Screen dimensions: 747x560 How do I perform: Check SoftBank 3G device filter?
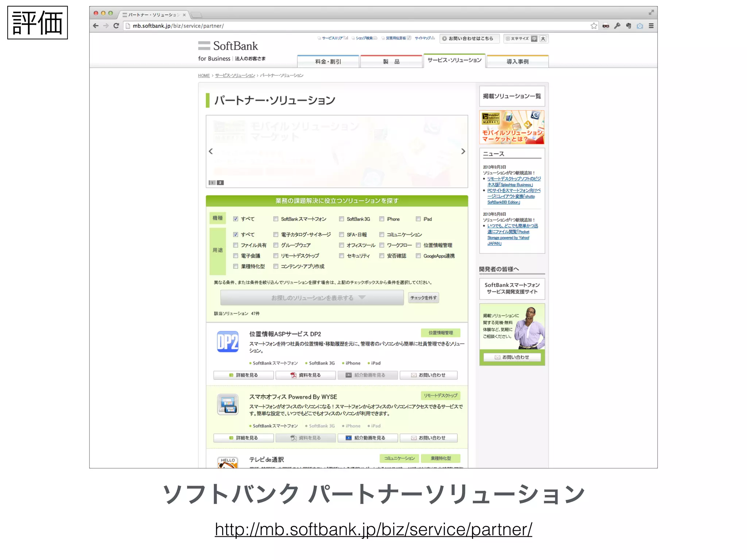[341, 219]
